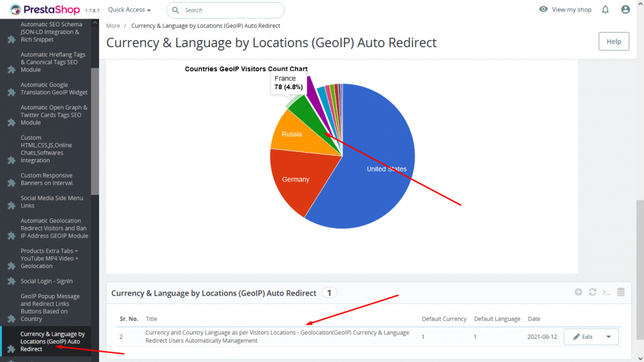Image resolution: width=644 pixels, height=362 pixels.
Task: Click the date cell 2021-06-12
Action: tap(542, 337)
